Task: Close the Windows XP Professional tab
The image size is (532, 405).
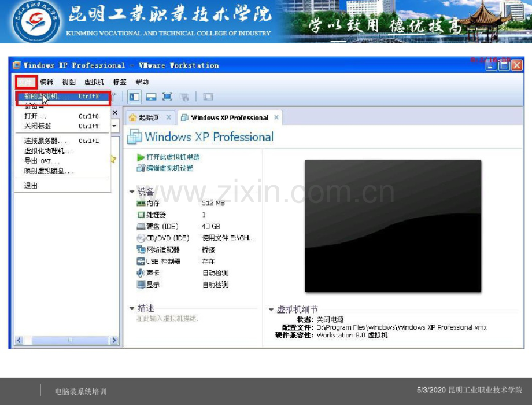Action: [x=276, y=117]
